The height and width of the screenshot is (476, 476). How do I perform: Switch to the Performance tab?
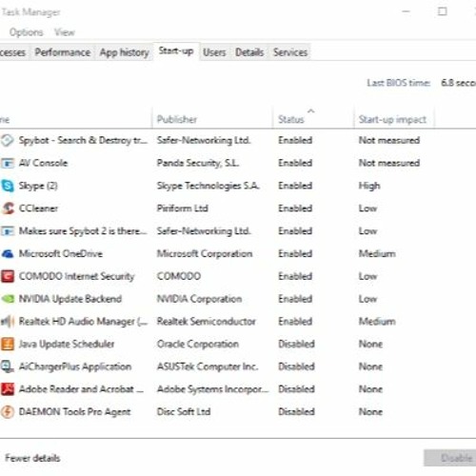63,52
